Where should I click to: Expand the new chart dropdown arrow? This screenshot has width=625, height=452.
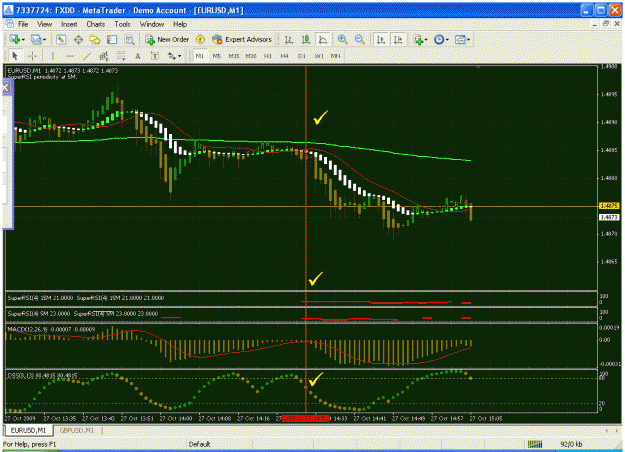pos(23,40)
